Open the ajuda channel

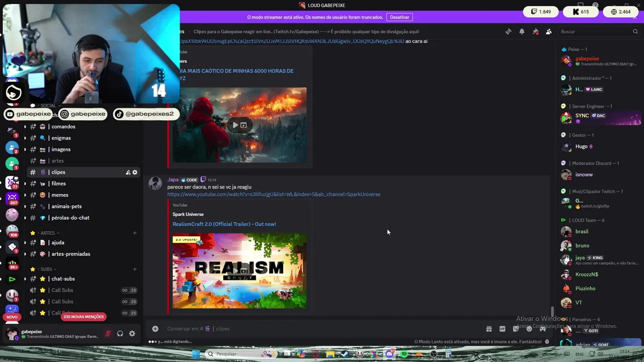click(x=83, y=242)
